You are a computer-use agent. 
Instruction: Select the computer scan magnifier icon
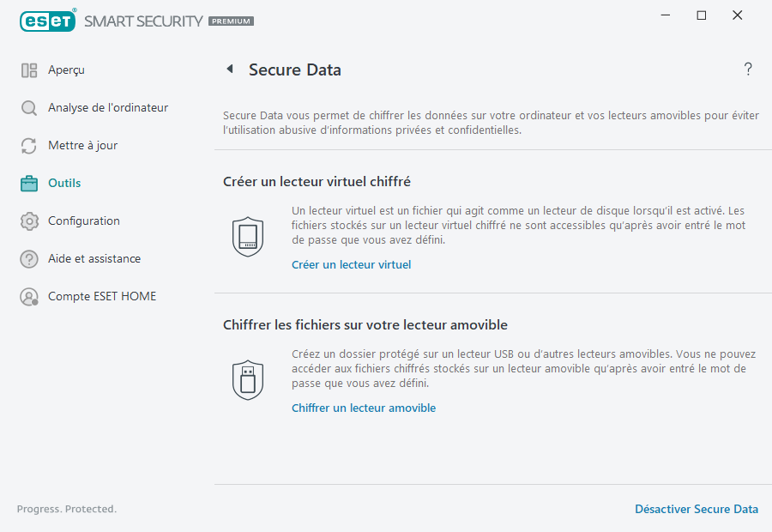[29, 107]
